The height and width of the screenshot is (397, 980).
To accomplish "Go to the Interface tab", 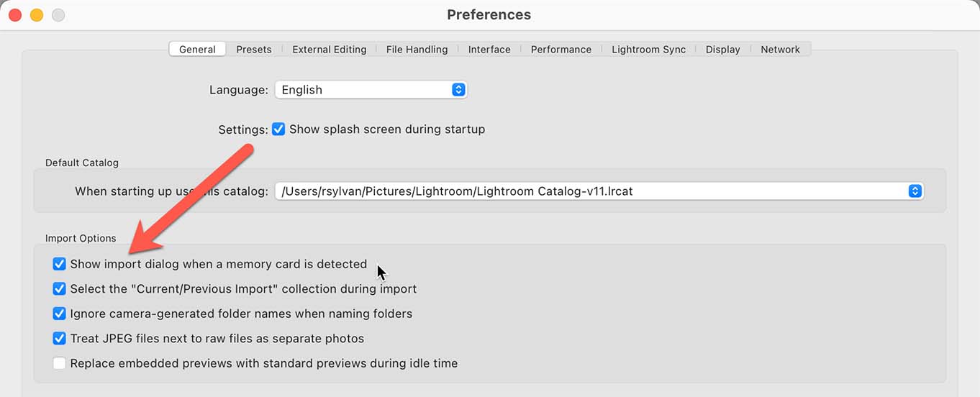I will pos(489,50).
